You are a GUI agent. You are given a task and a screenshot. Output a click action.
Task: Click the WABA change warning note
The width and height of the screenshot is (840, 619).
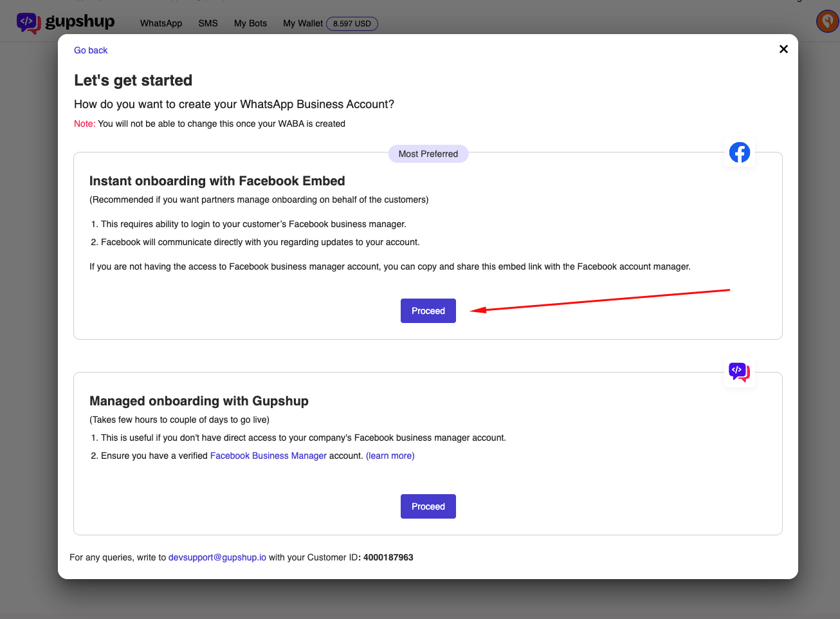point(210,124)
